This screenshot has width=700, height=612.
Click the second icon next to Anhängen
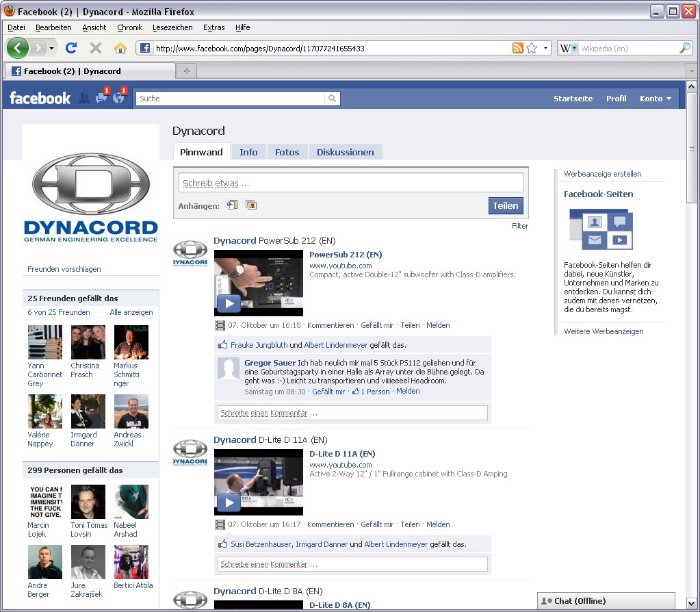tap(251, 205)
